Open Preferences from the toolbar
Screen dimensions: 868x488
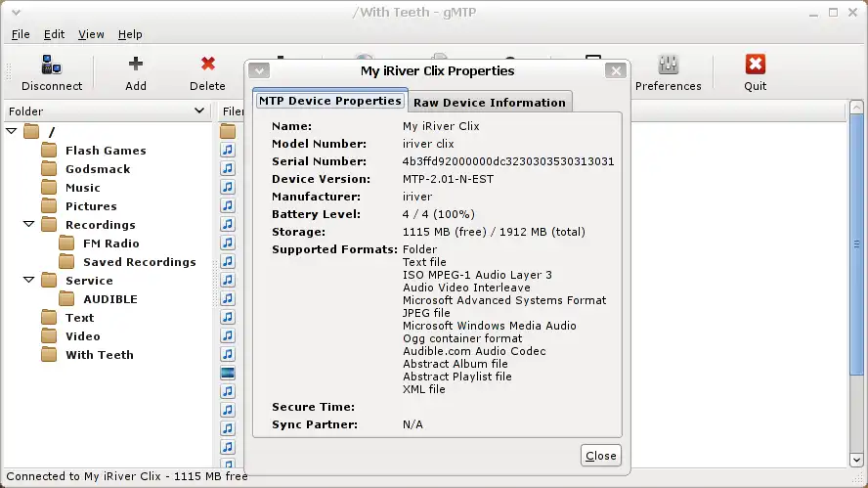pyautogui.click(x=669, y=65)
